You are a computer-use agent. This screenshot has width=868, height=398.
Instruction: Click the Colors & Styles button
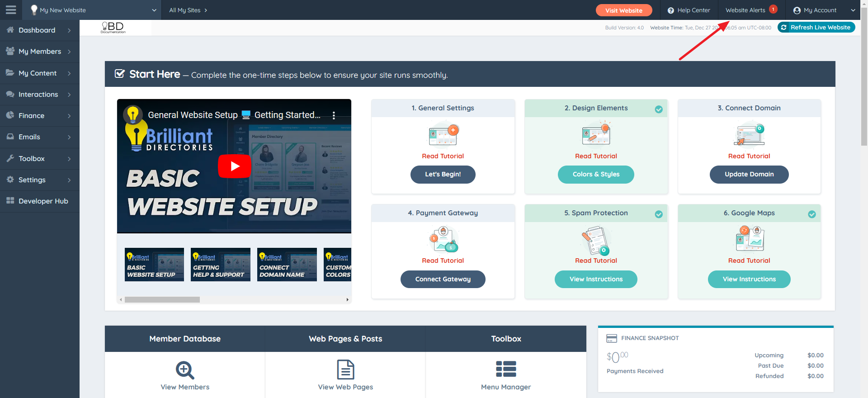pyautogui.click(x=596, y=174)
